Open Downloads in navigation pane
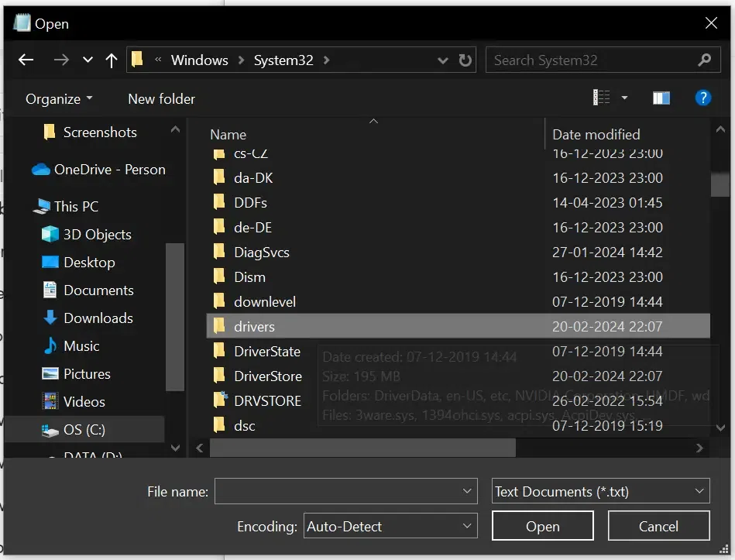The height and width of the screenshot is (560, 735). coord(88,318)
